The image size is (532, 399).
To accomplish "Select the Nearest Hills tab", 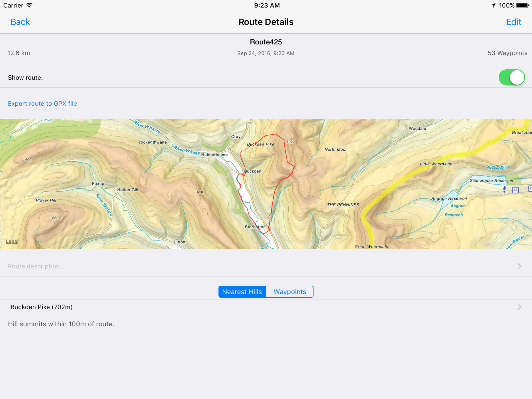I will [x=242, y=292].
